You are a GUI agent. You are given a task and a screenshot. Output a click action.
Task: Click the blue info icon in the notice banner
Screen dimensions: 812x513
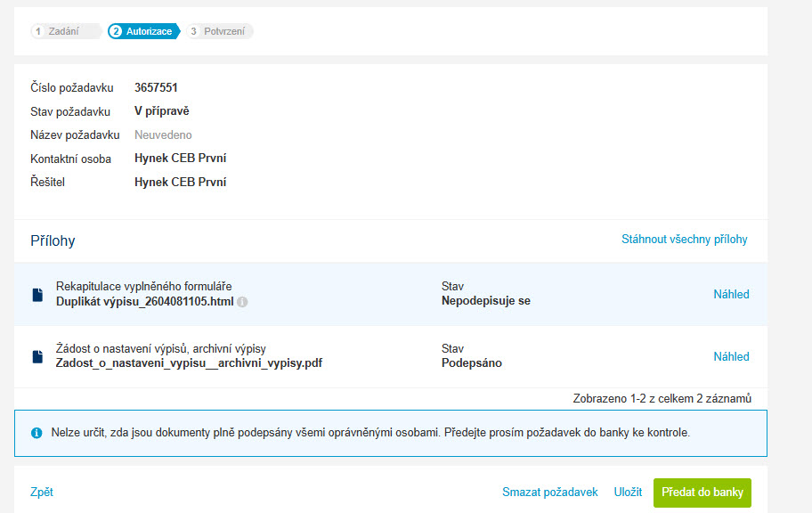[x=37, y=433]
